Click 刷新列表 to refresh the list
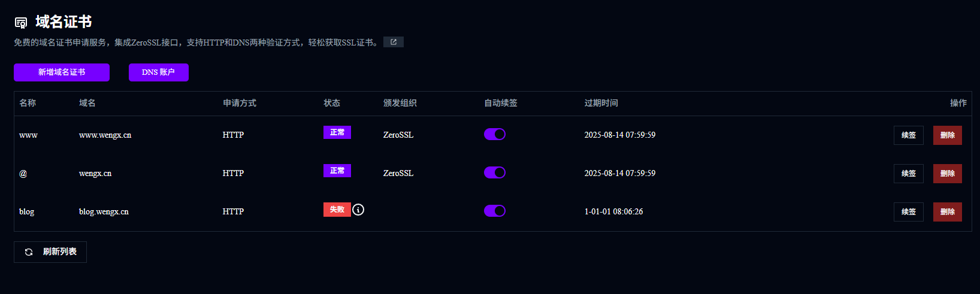The height and width of the screenshot is (294, 980). tap(50, 252)
